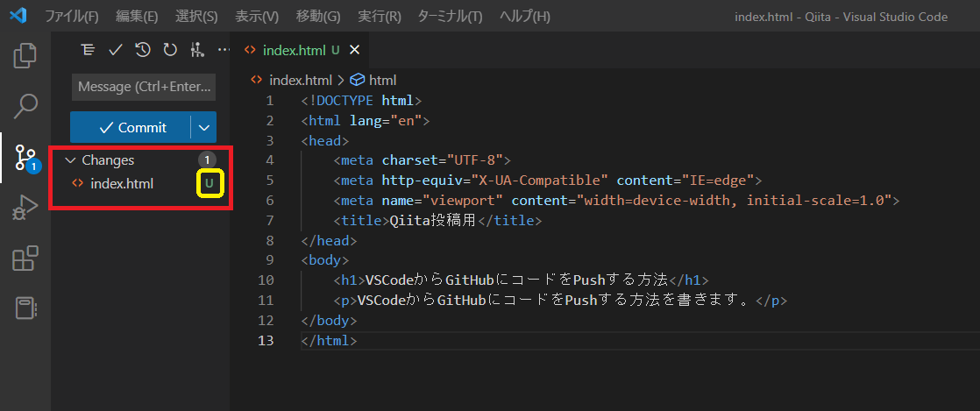This screenshot has width=980, height=411.
Task: Open the ヘルプ(H) menu
Action: tap(525, 17)
